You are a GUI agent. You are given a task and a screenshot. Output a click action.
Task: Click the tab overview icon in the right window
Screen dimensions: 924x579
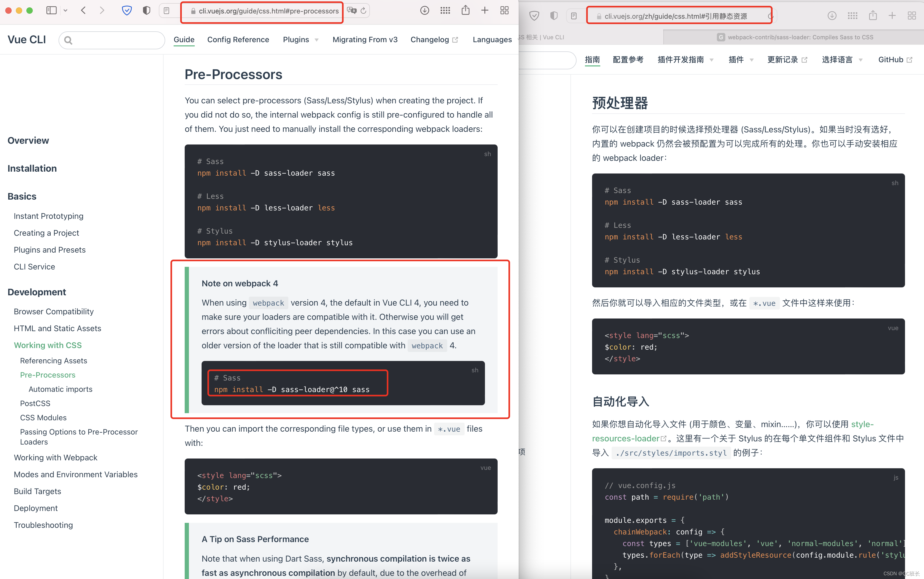tap(912, 15)
